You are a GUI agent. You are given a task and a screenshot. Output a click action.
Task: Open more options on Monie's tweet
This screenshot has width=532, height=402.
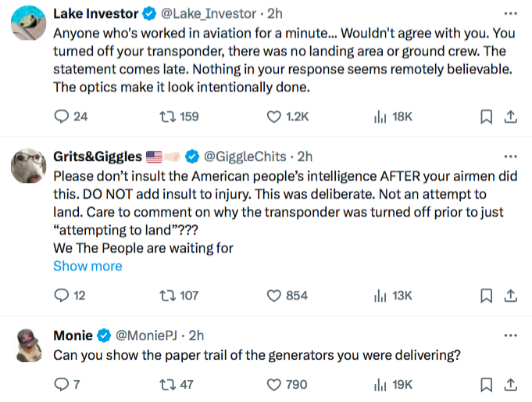coord(511,336)
